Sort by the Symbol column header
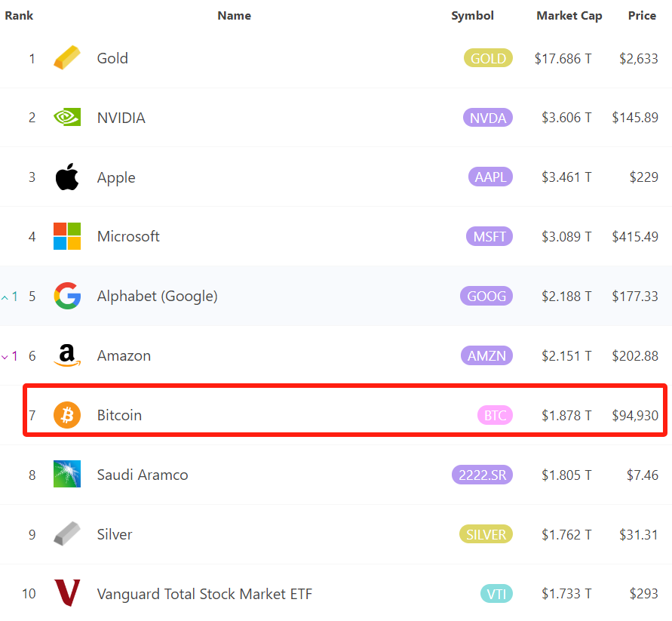The height and width of the screenshot is (621, 672). tap(472, 16)
